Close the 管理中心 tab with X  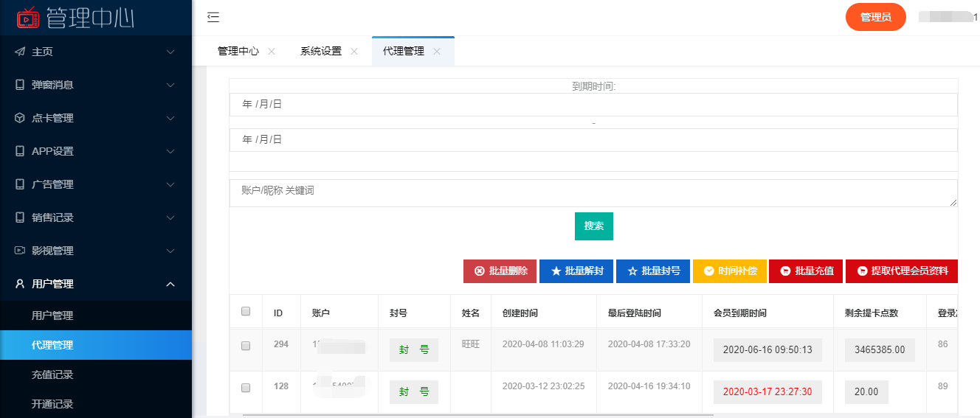272,52
